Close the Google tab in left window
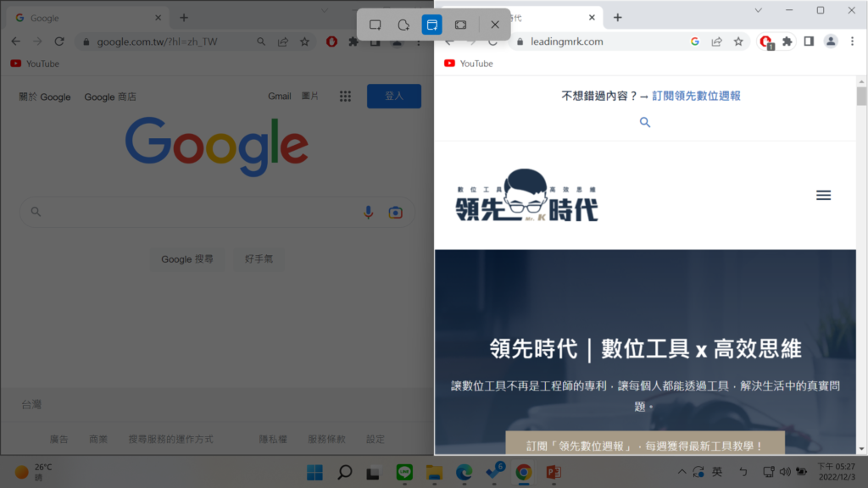This screenshot has height=488, width=868. pyautogui.click(x=159, y=18)
